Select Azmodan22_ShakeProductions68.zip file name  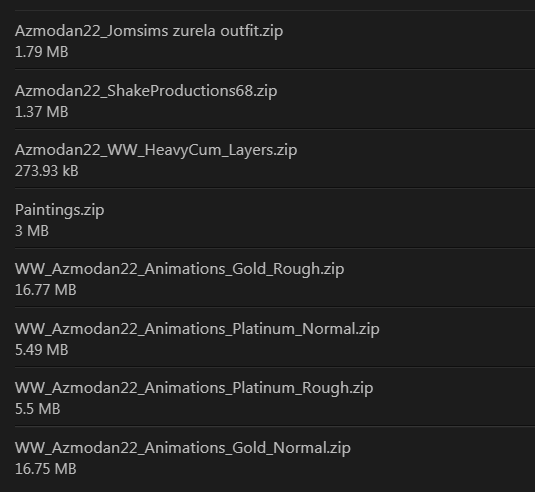146,91
